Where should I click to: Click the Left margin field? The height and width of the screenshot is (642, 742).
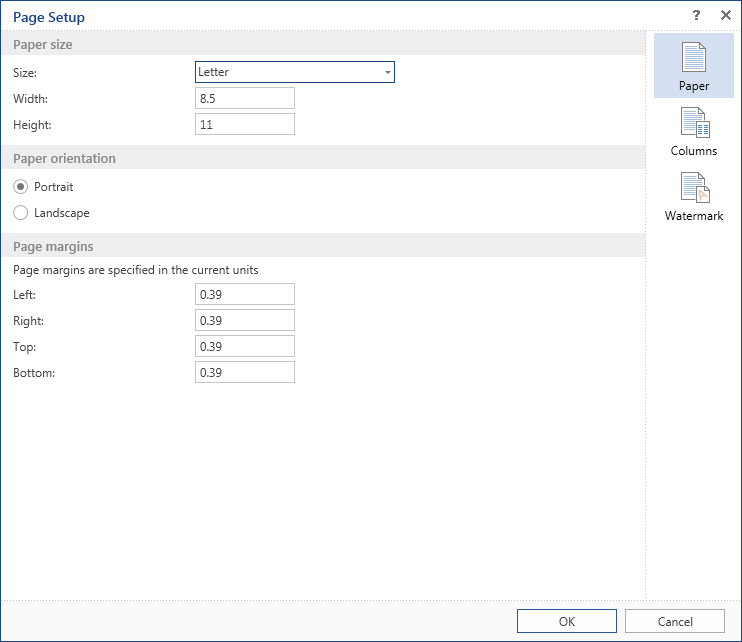pyautogui.click(x=245, y=294)
